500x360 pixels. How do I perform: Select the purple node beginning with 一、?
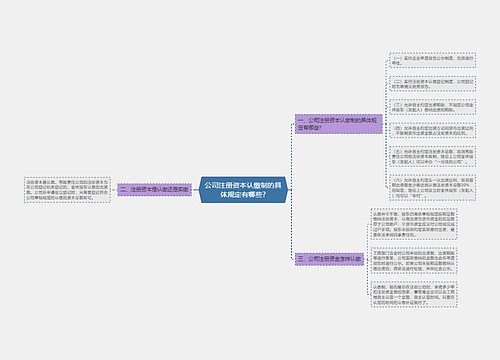point(338,124)
